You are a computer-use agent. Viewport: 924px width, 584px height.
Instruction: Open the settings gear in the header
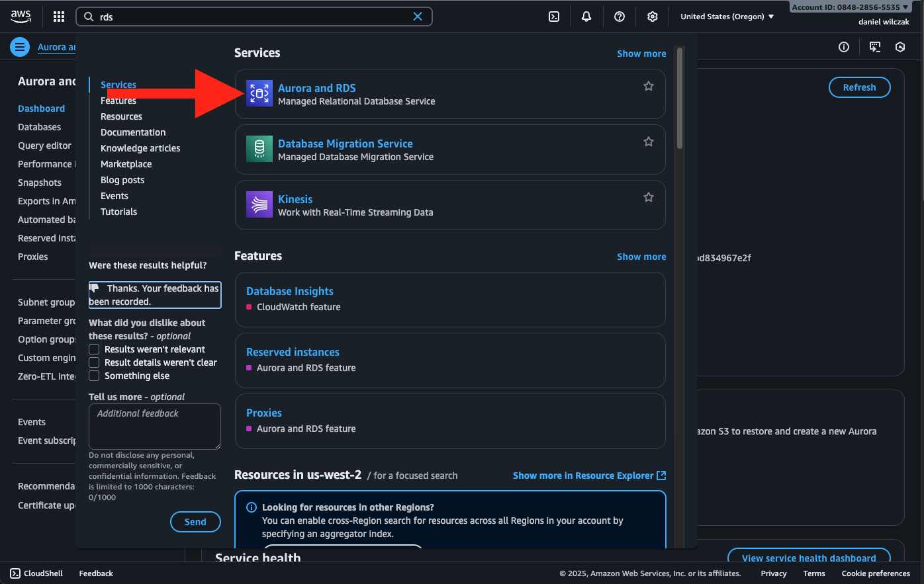(x=653, y=17)
